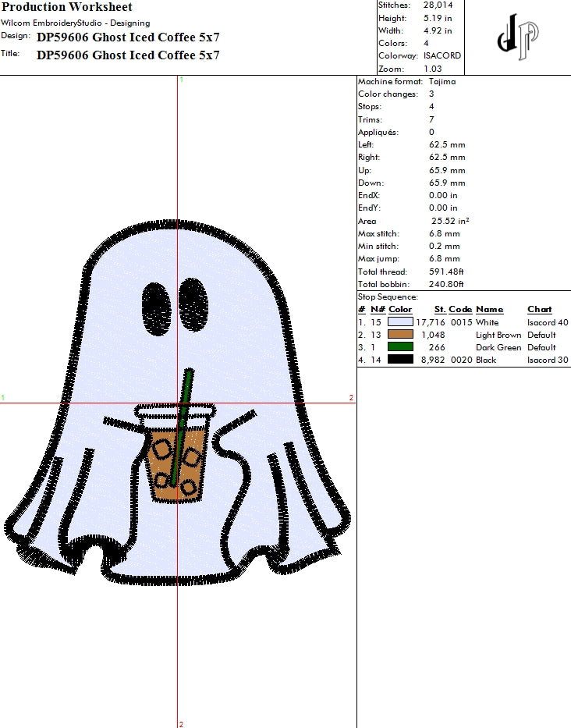Click the thread code 0020
Viewport: 571px width, 728px height.
coord(462,360)
